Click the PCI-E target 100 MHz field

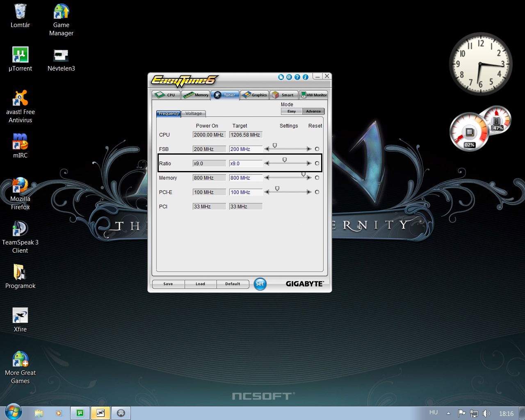[246, 192]
